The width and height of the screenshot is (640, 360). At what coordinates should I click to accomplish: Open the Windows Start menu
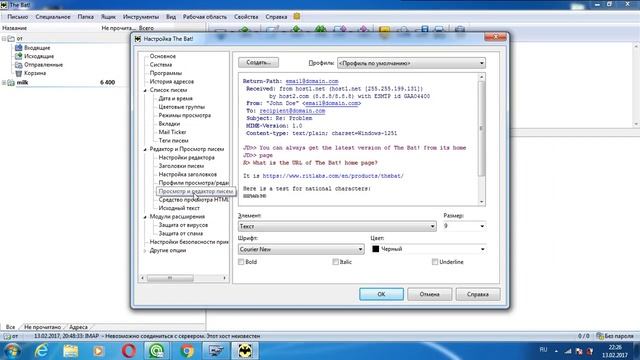[12, 351]
